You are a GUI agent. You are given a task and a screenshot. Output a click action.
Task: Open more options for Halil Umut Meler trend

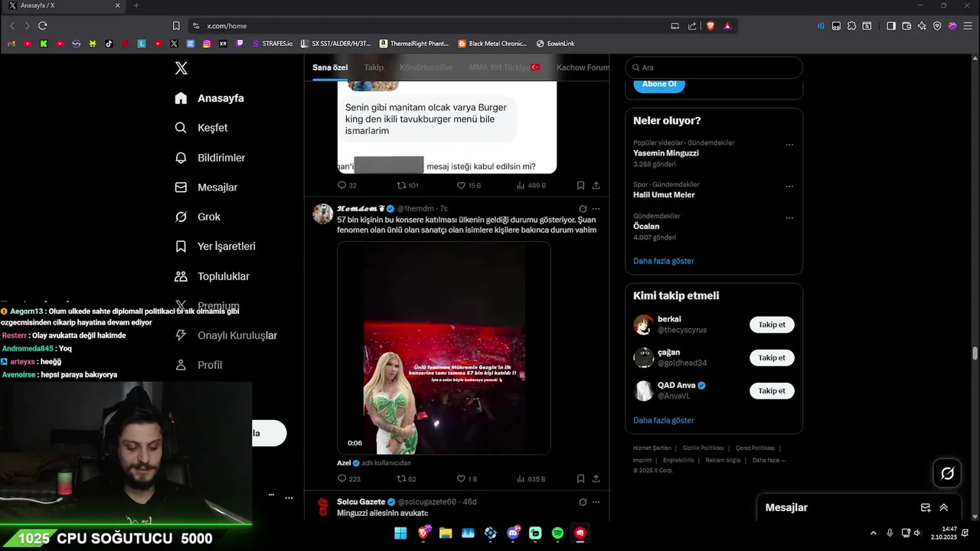pyautogui.click(x=789, y=186)
